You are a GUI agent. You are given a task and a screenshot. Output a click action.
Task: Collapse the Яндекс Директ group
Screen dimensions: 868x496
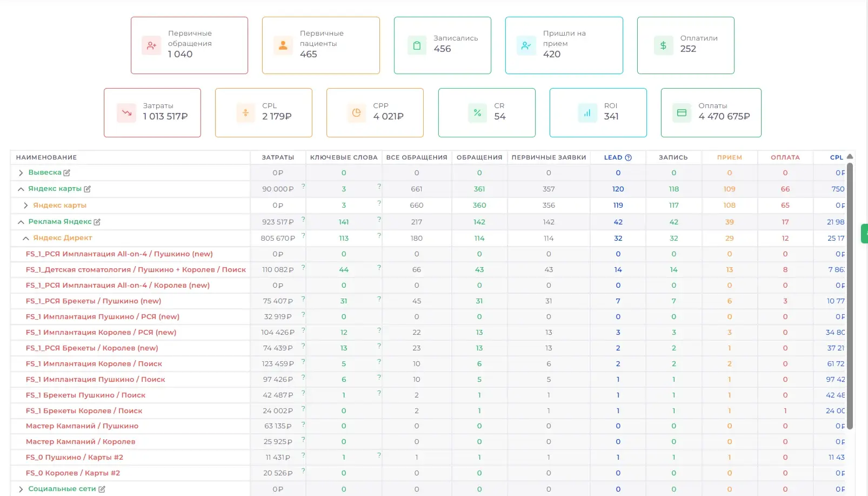(26, 238)
